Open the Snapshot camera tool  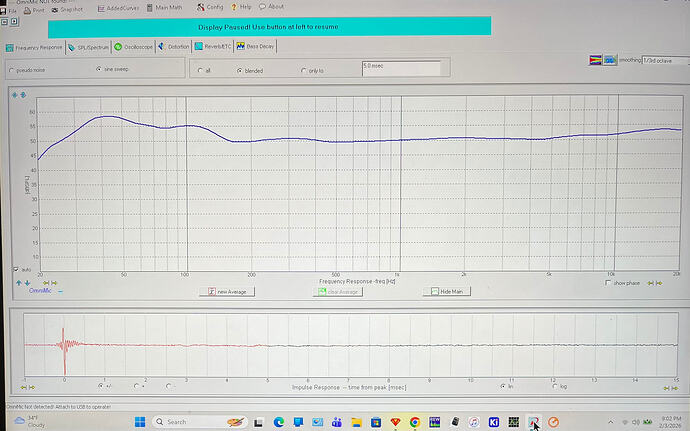pos(71,7)
